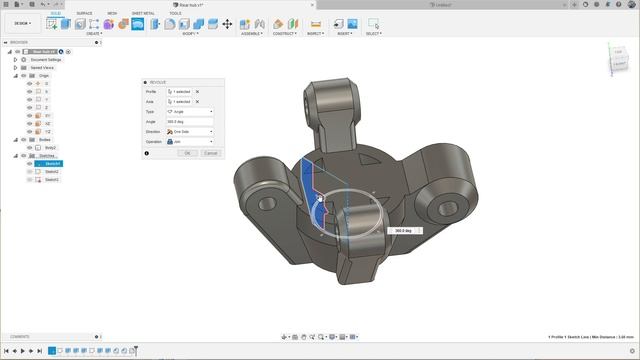This screenshot has width=640, height=360.
Task: Switch to the Tools tab
Action: (175, 13)
